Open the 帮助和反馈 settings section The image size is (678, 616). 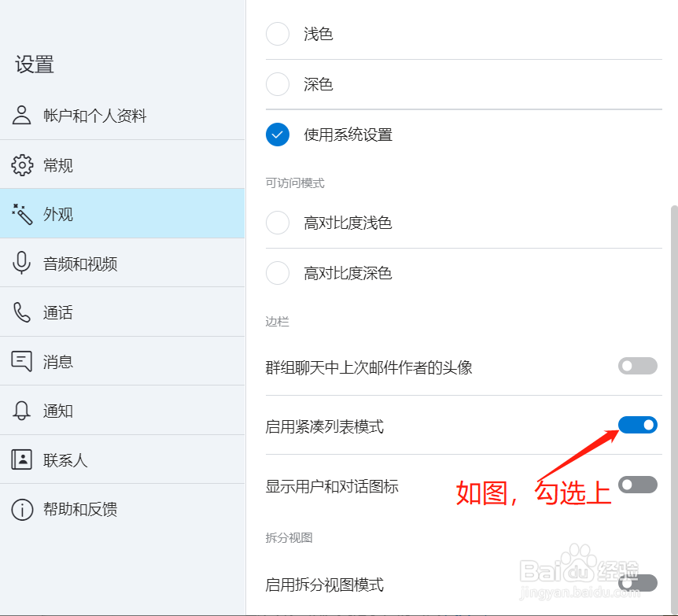click(123, 509)
